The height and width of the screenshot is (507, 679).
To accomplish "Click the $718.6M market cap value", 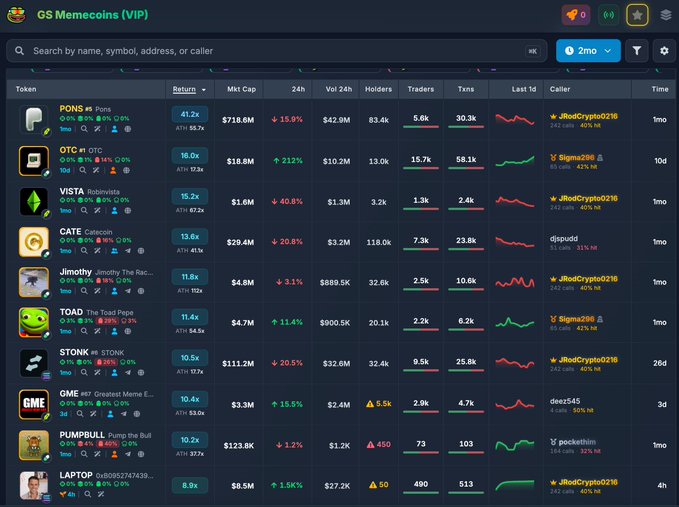I will pyautogui.click(x=238, y=120).
